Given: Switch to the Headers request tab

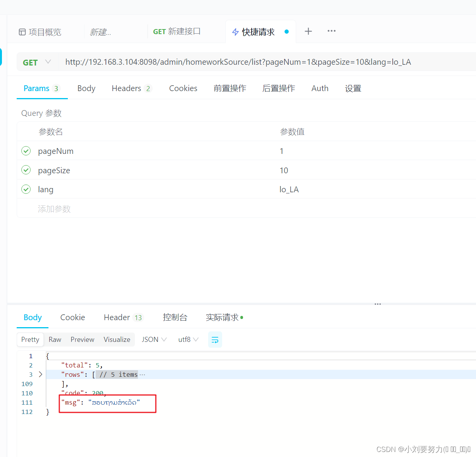Looking at the screenshot, I should 127,88.
